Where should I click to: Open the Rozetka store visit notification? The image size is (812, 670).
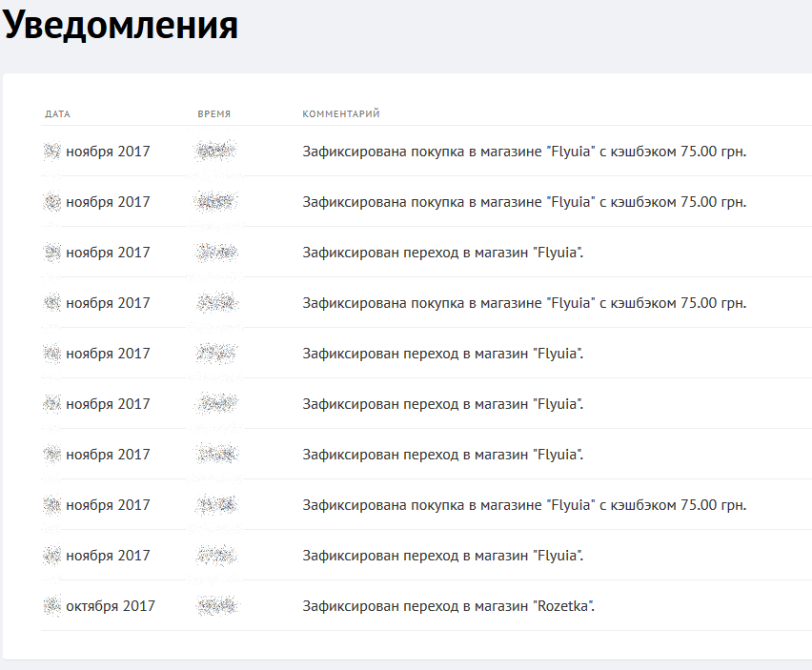click(x=448, y=606)
